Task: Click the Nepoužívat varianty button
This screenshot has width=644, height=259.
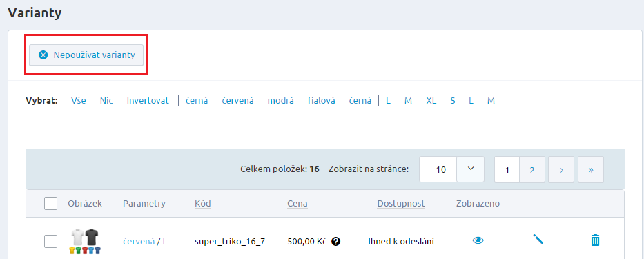Action: click(x=86, y=55)
